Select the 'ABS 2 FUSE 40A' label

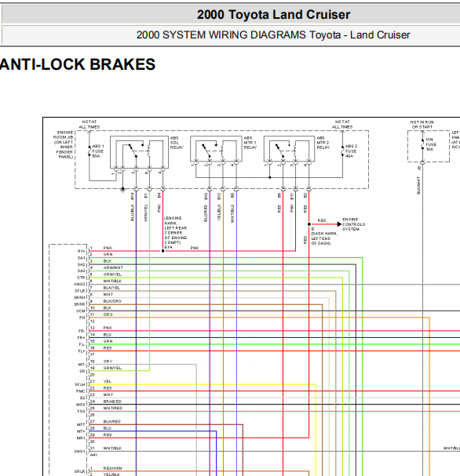click(x=351, y=151)
